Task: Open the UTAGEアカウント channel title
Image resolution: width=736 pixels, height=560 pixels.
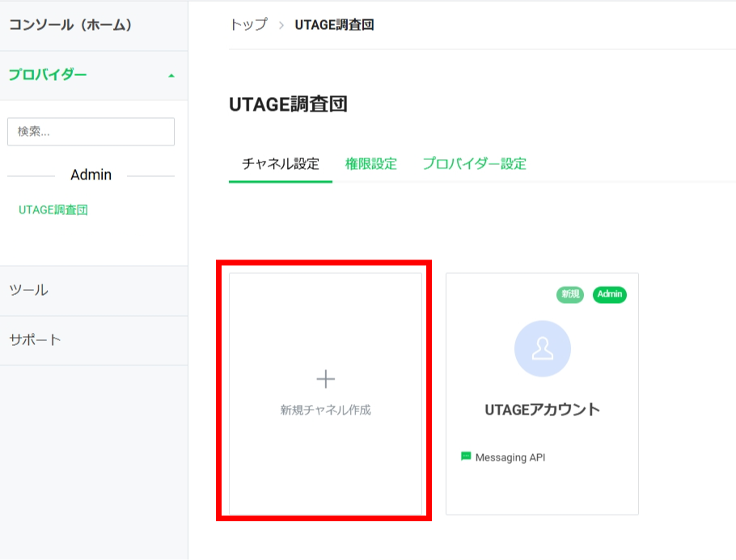Action: coord(542,410)
